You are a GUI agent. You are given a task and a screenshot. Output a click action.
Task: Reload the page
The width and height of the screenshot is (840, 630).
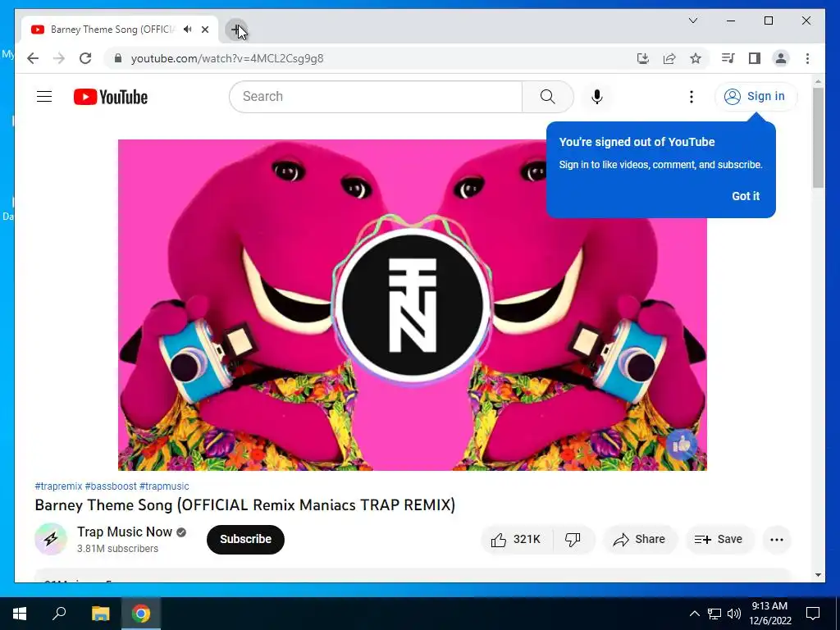tap(85, 58)
